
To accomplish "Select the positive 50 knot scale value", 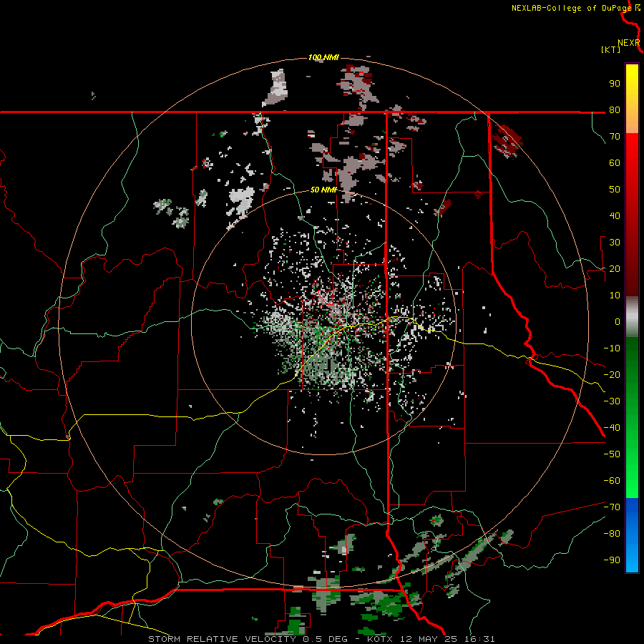I will tap(615, 190).
